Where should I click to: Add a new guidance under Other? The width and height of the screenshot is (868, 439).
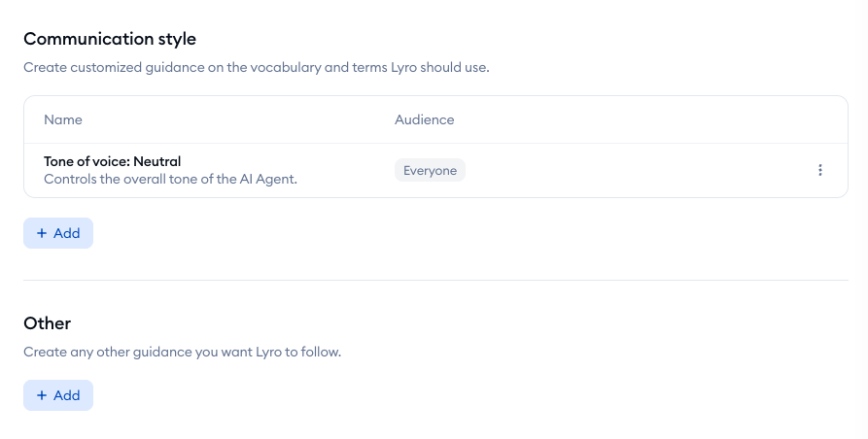pyautogui.click(x=58, y=395)
